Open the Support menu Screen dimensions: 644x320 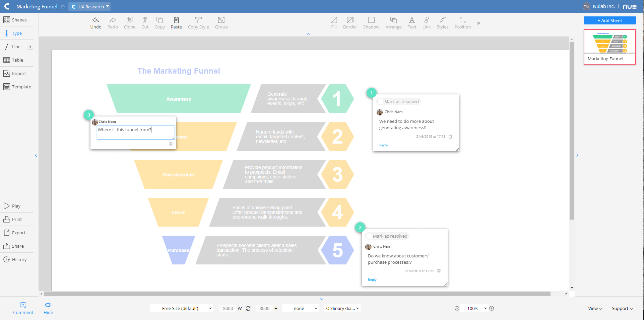tap(622, 309)
